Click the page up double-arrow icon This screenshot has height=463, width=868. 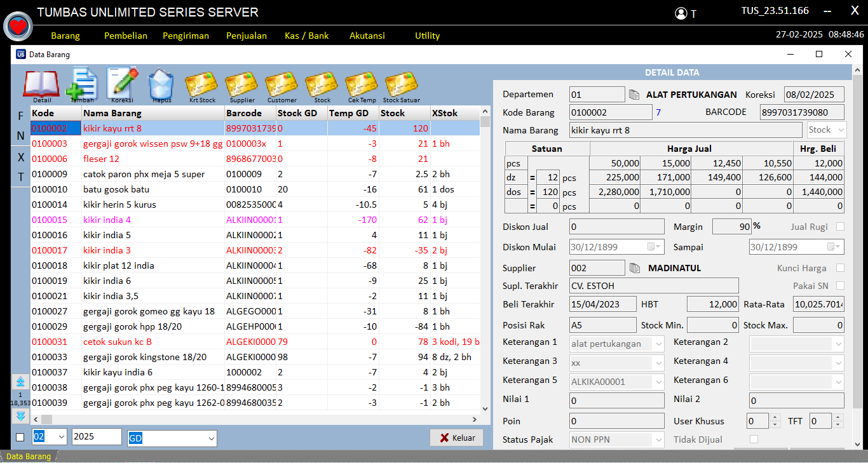[20, 382]
